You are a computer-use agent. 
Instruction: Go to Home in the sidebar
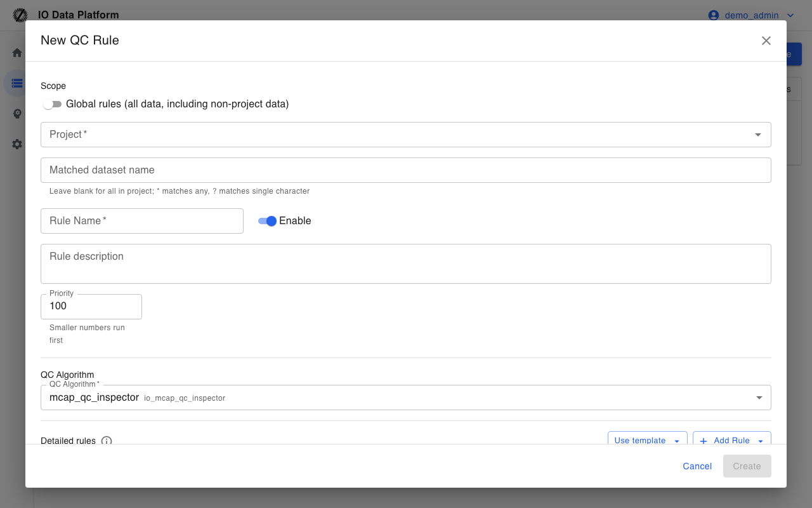click(17, 53)
